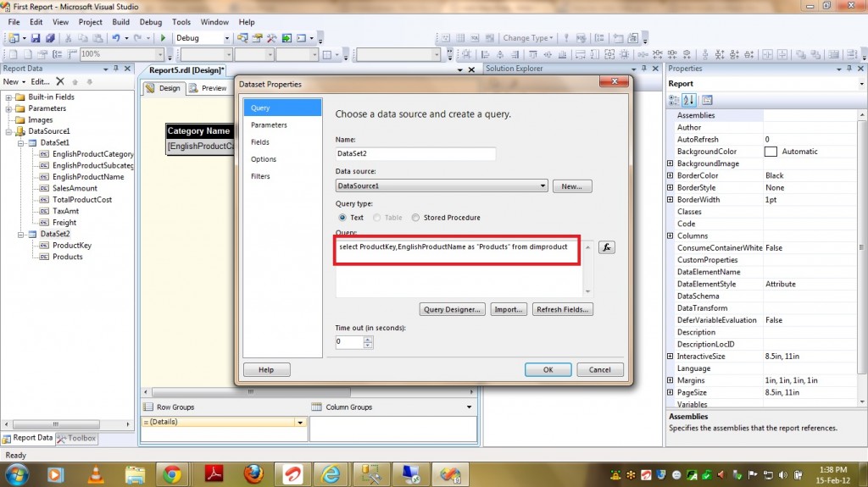Select the Text query type radio button
The image size is (868, 487).
(342, 218)
